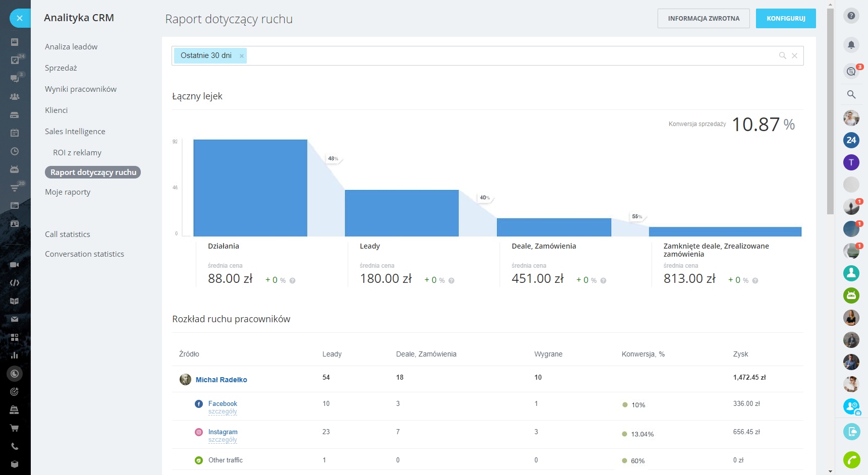Open 'ROI z reklamy' report

(x=77, y=153)
